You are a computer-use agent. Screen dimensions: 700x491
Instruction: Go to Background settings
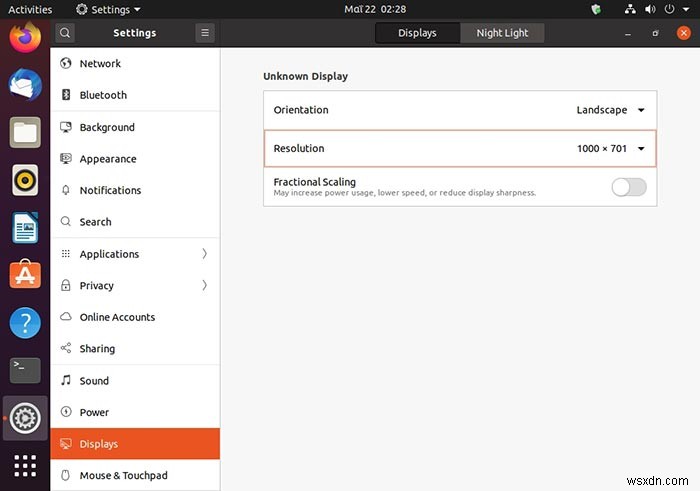click(x=135, y=127)
